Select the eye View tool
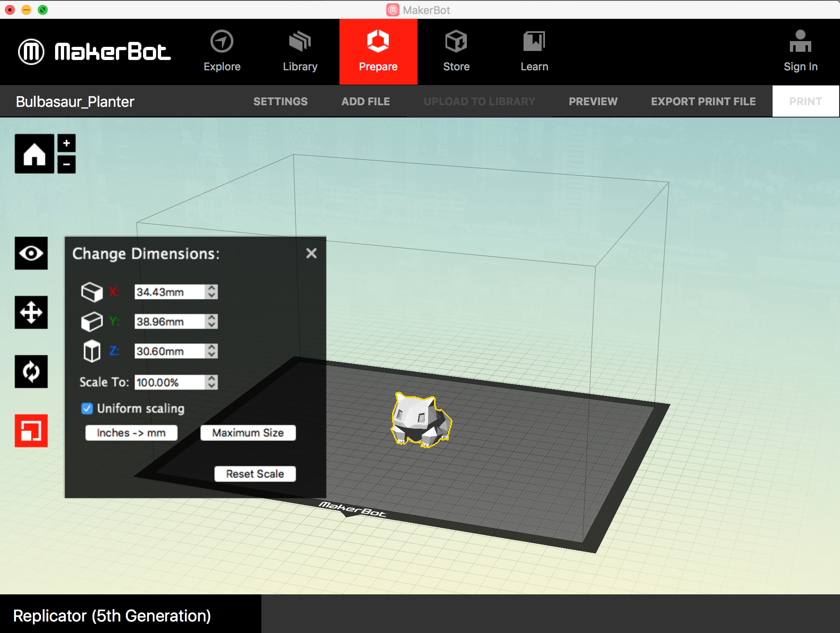Image resolution: width=840 pixels, height=633 pixels. pyautogui.click(x=31, y=253)
